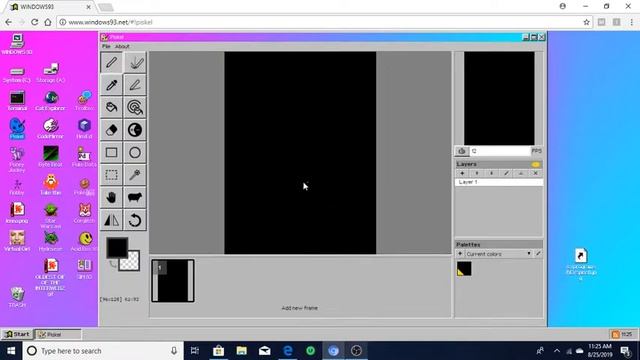Choose the rectangle selection tool
This screenshot has width=640, height=360.
coord(111,175)
